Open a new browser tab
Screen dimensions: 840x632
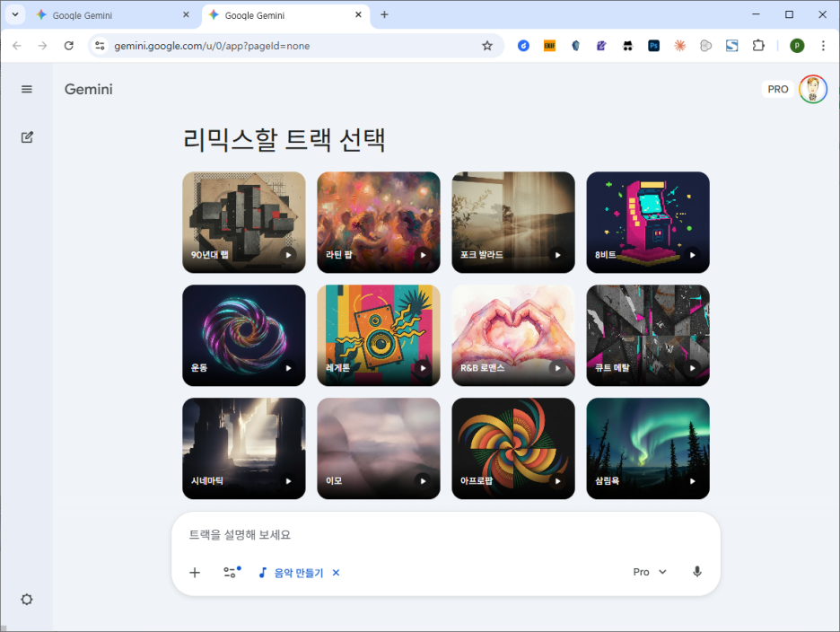point(384,15)
